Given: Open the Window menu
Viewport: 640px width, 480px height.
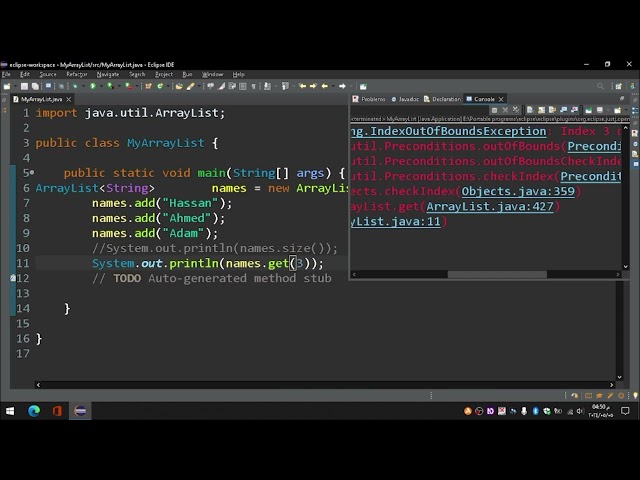Looking at the screenshot, I should [213, 74].
